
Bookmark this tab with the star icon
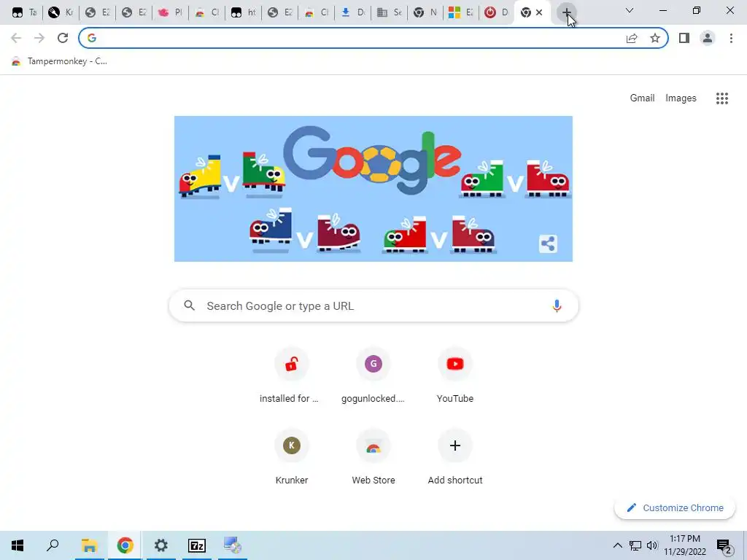(x=655, y=38)
